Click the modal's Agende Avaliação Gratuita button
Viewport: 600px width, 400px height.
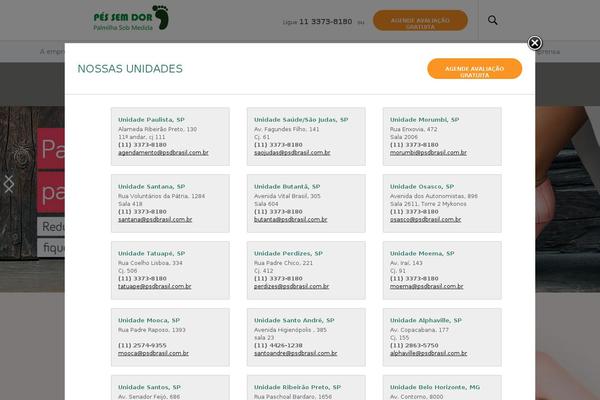(x=474, y=69)
